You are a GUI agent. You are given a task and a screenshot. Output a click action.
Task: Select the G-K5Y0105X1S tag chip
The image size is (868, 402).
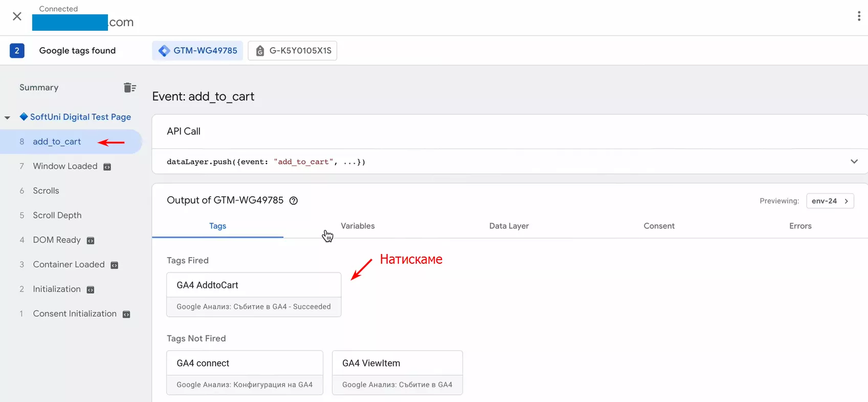tap(293, 51)
